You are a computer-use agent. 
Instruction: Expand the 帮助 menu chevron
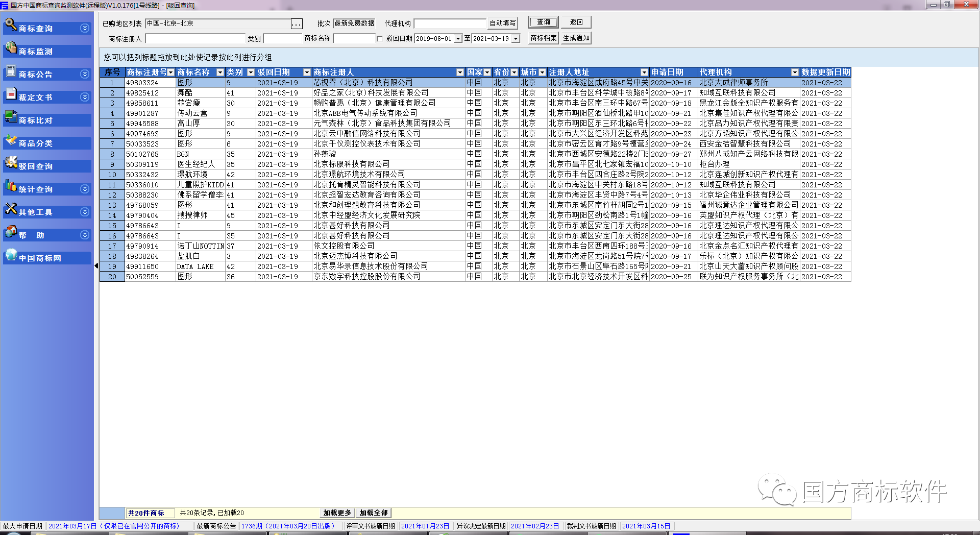coord(85,235)
